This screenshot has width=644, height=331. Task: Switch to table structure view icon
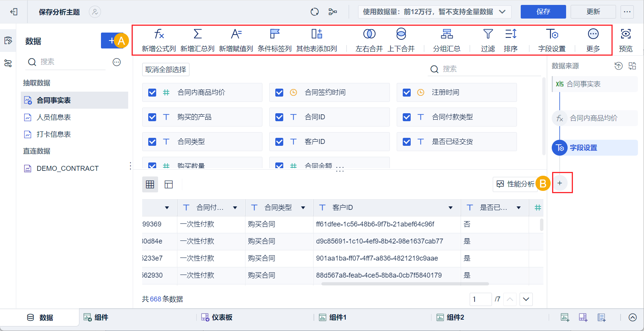(169, 184)
